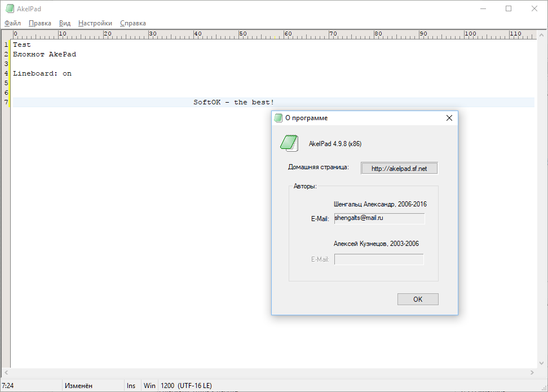The image size is (548, 392).
Task: Click the text 'Test' on line 1
Action: (x=21, y=45)
